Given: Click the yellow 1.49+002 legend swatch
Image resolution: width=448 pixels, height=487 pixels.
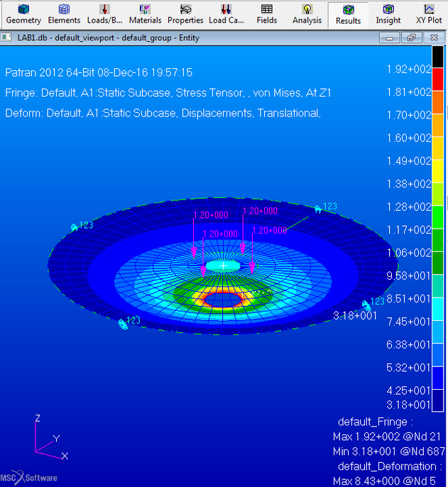Looking at the screenshot, I should [x=438, y=171].
